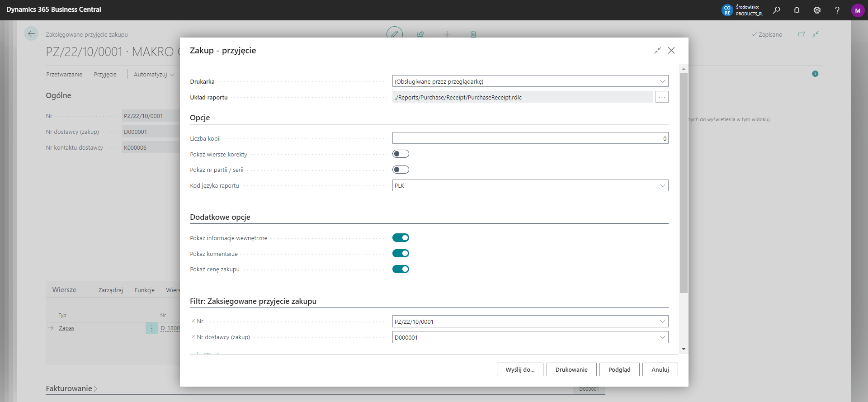This screenshot has width=868, height=402.
Task: Open user account avatar M
Action: pyautogui.click(x=858, y=10)
